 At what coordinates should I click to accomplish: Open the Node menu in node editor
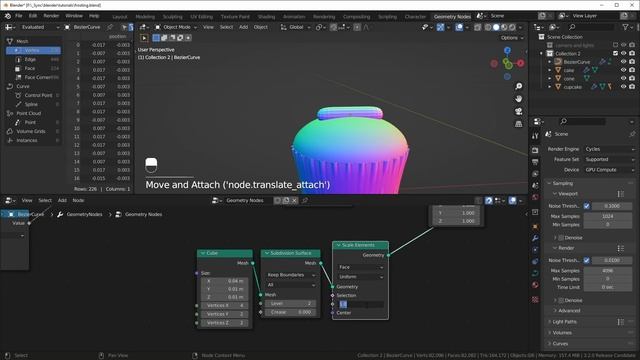point(78,200)
